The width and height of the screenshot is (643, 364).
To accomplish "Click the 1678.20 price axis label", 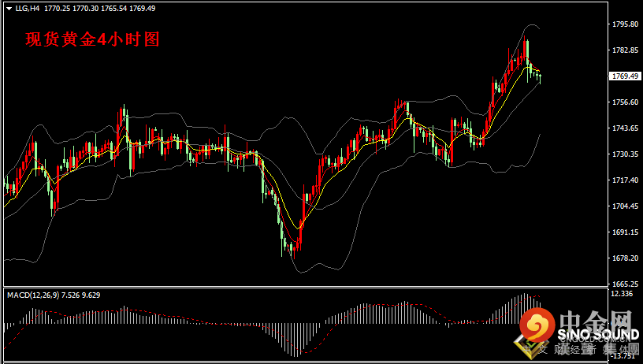I will pos(625,258).
